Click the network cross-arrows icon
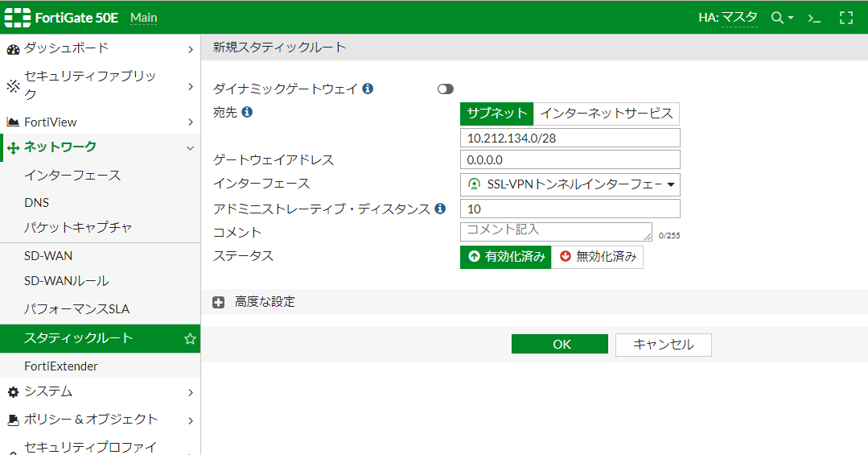 pos(14,148)
